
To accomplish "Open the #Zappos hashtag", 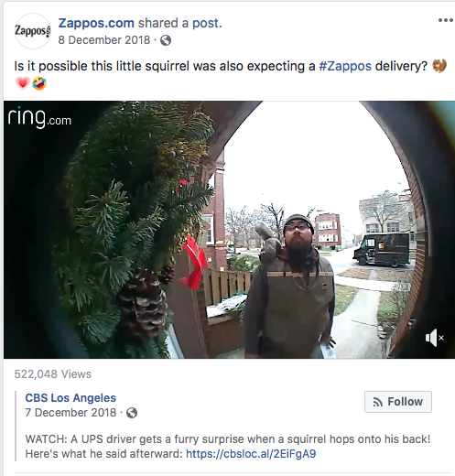I will [x=345, y=66].
